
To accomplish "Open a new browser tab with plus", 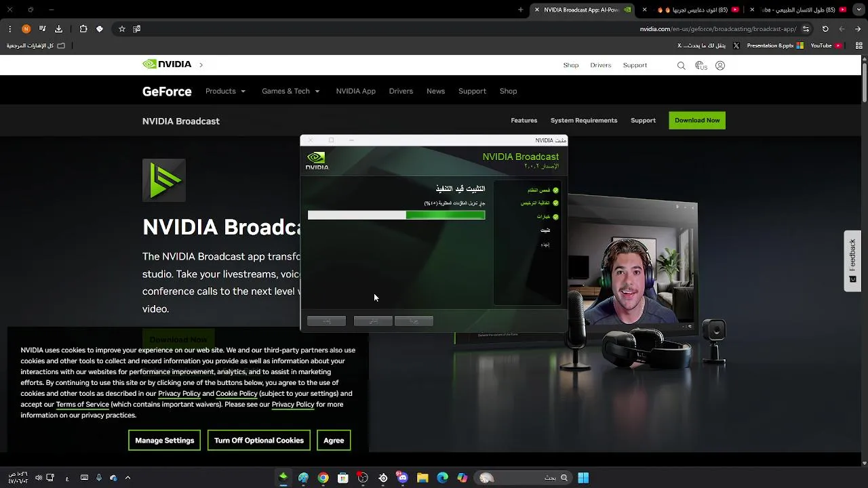I will pos(521,9).
